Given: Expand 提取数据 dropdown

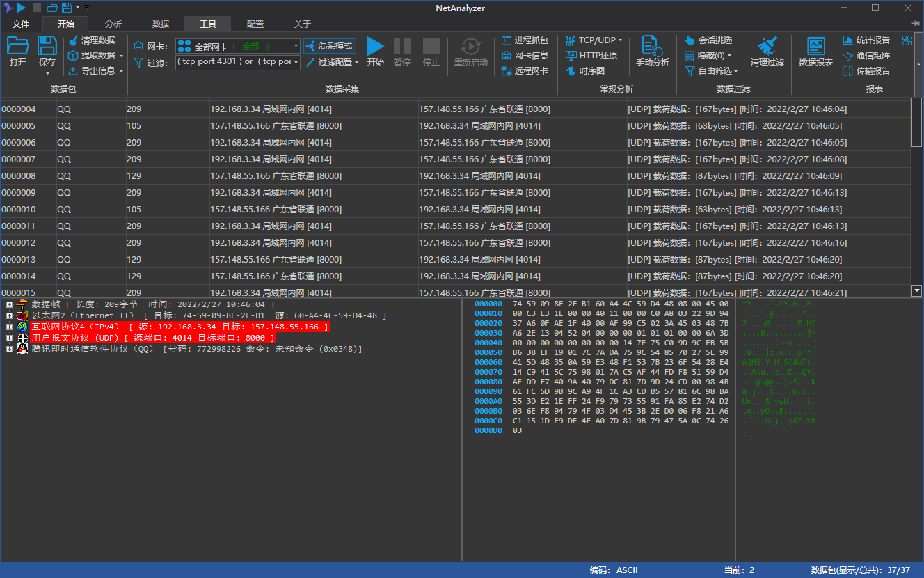Looking at the screenshot, I should click(x=121, y=56).
